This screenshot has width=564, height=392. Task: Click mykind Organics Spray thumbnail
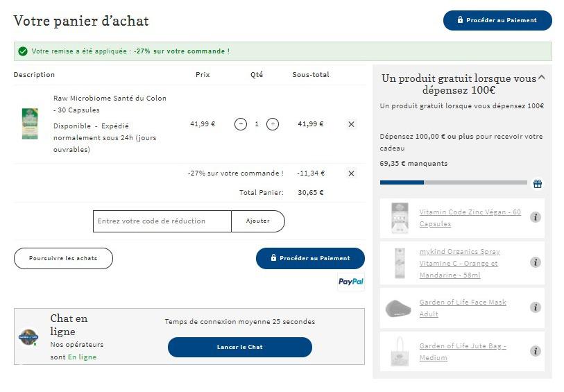(400, 263)
